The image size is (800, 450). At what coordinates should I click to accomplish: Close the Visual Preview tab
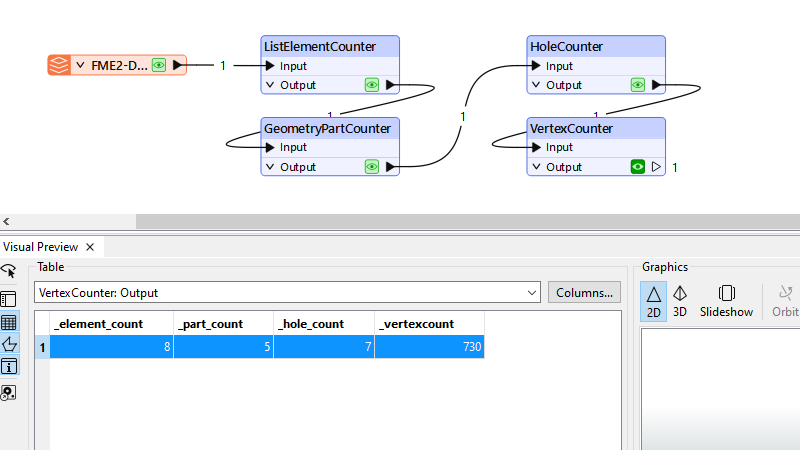click(x=89, y=247)
